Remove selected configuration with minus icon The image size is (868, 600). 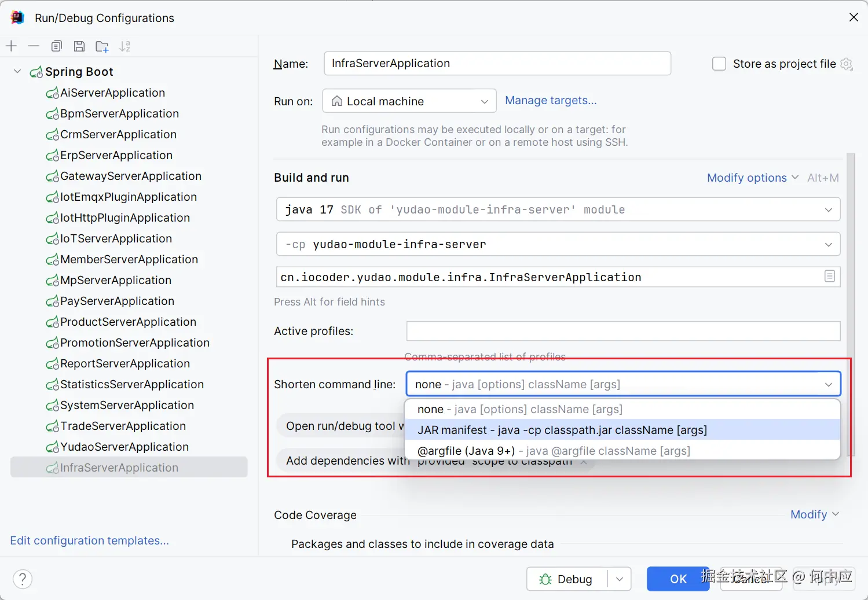click(x=34, y=46)
